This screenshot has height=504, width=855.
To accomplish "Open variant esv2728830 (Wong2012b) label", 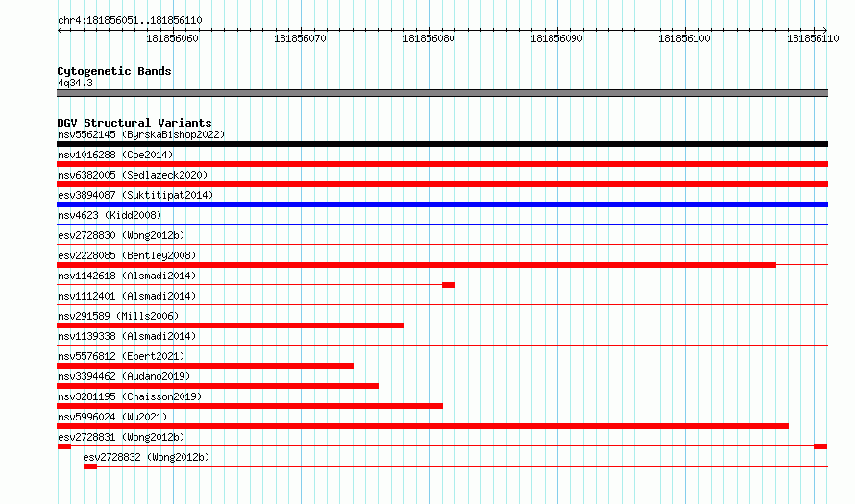I will (x=121, y=235).
